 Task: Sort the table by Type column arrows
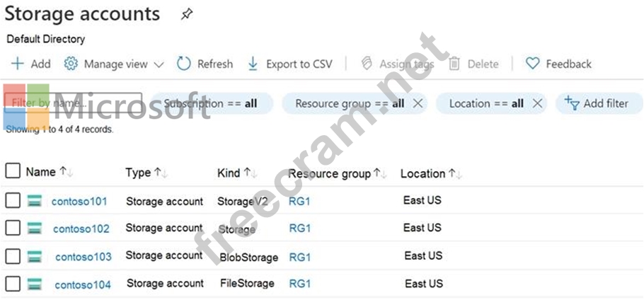click(x=161, y=173)
